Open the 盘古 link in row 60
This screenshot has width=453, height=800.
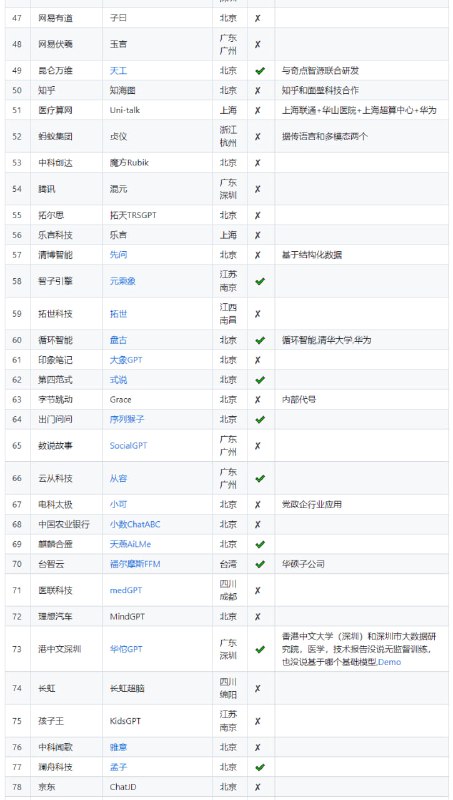(118, 340)
